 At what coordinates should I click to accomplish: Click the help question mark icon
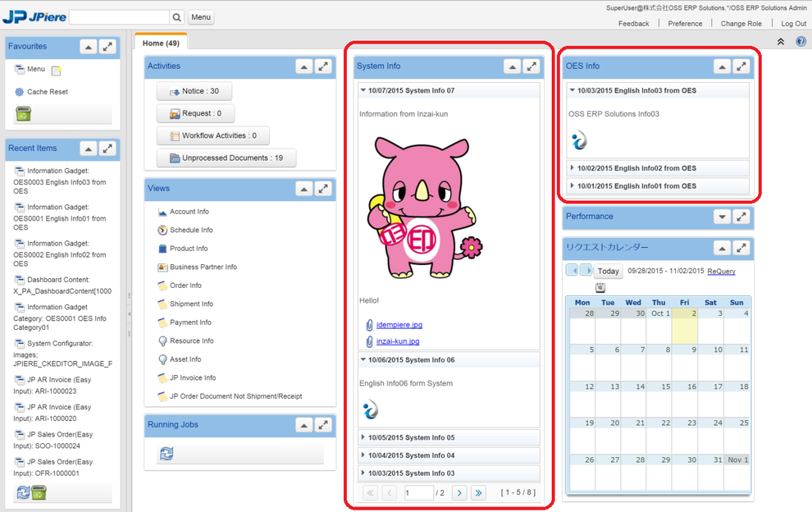801,42
